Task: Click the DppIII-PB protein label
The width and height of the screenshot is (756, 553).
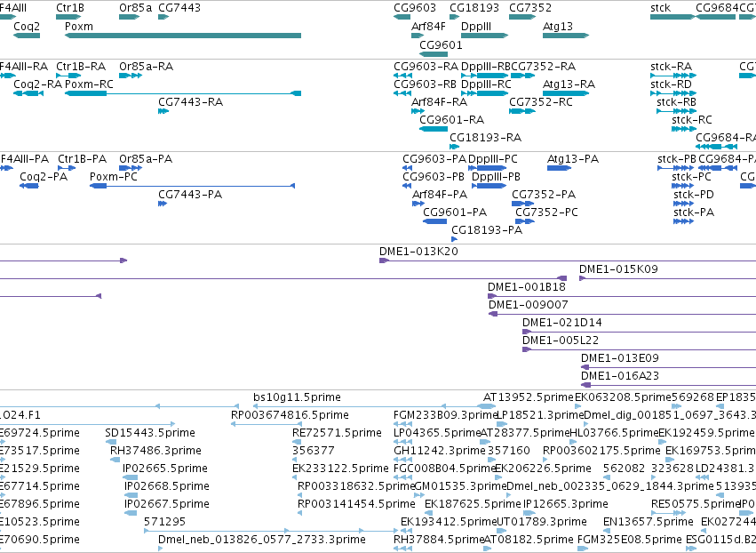Action: 496,177
